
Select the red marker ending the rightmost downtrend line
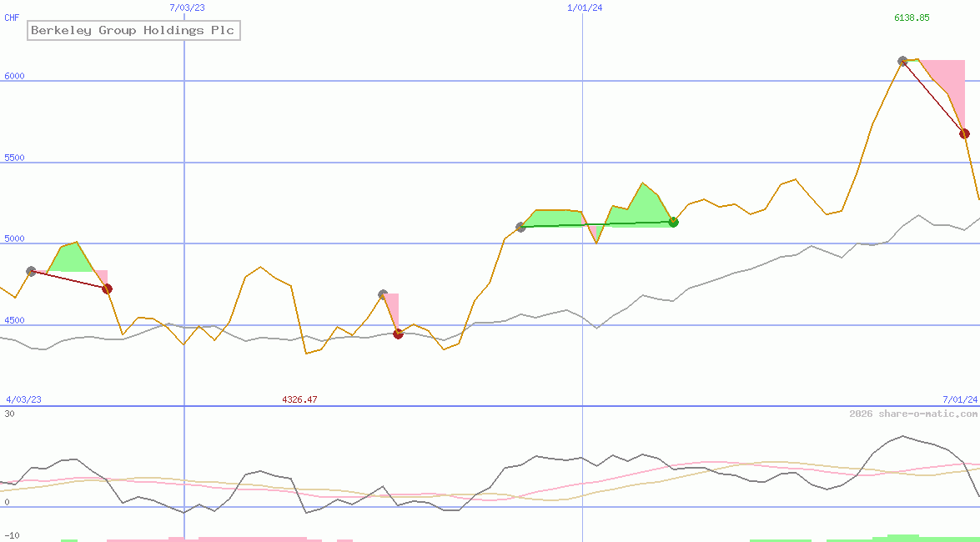[965, 133]
